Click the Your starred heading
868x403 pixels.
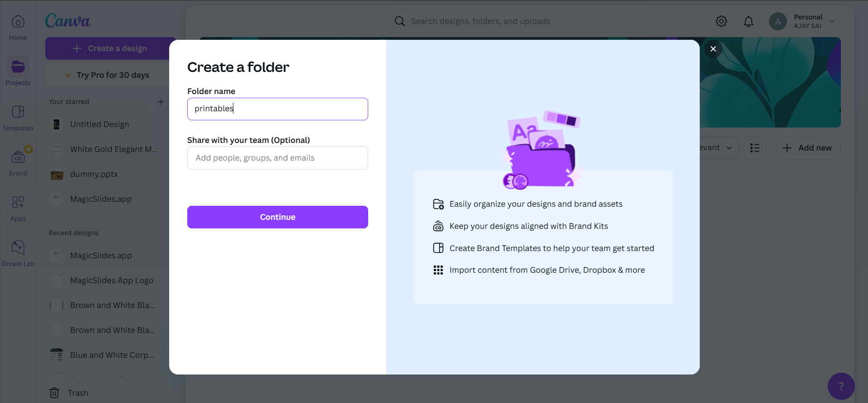click(x=69, y=102)
